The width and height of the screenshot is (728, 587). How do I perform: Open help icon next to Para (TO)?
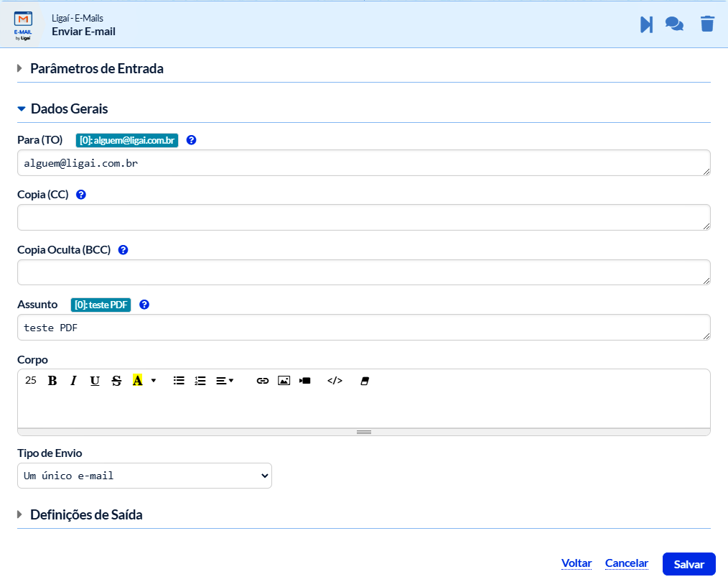coord(191,140)
